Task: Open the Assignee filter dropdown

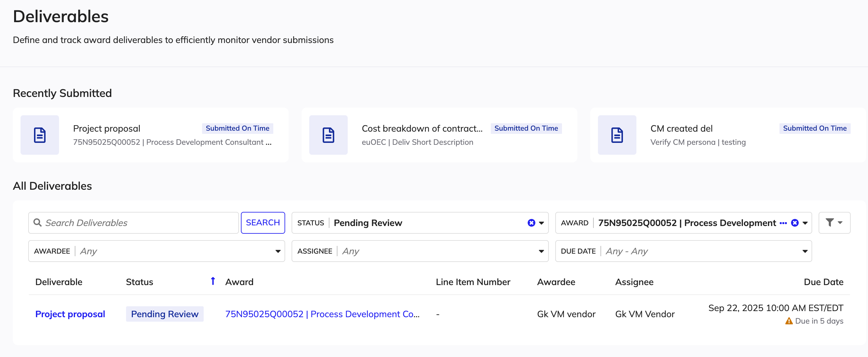Action: click(x=420, y=251)
